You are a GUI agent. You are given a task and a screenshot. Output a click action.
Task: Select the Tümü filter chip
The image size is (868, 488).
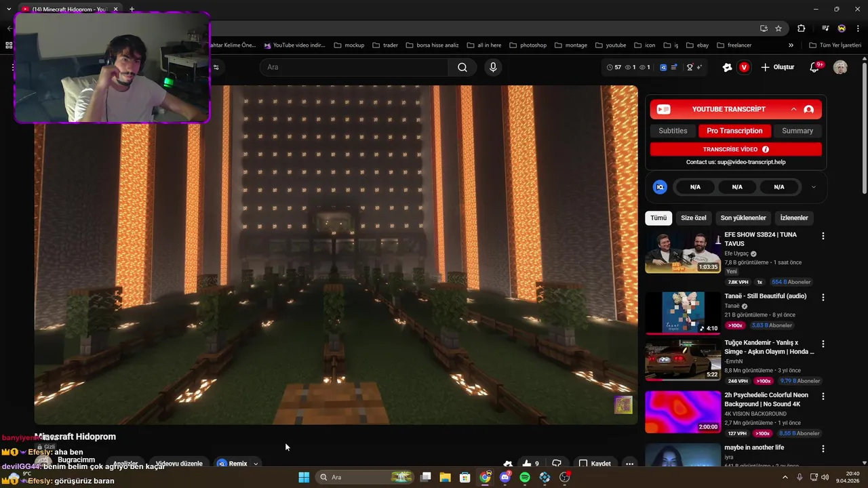(x=658, y=218)
